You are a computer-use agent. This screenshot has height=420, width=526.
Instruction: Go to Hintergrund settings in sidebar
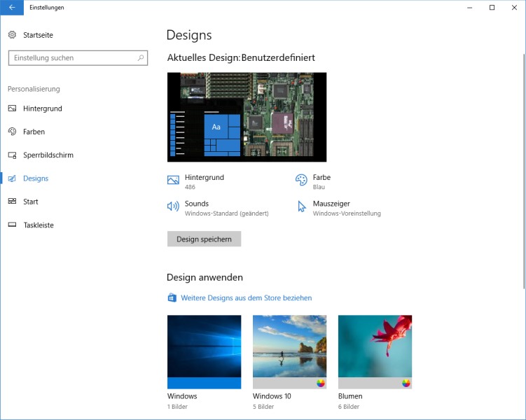(43, 108)
